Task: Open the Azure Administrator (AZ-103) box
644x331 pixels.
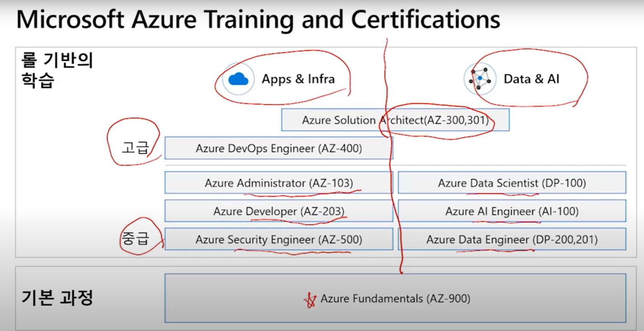Action: tap(279, 183)
